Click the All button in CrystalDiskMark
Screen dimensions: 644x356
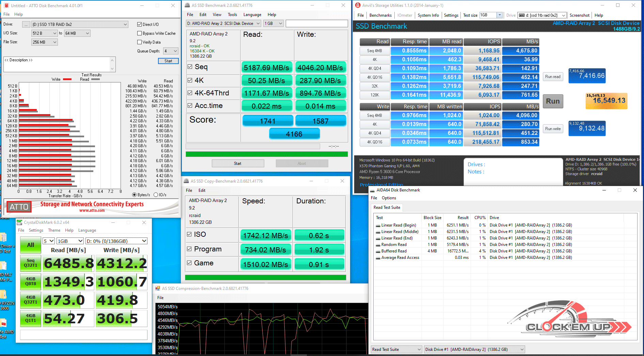pyautogui.click(x=30, y=245)
